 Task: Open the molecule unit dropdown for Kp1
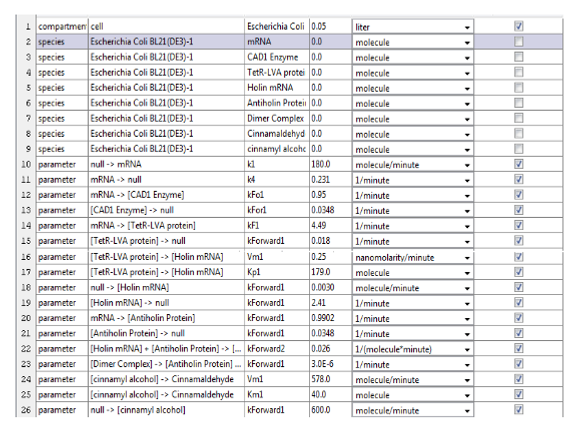412,272
